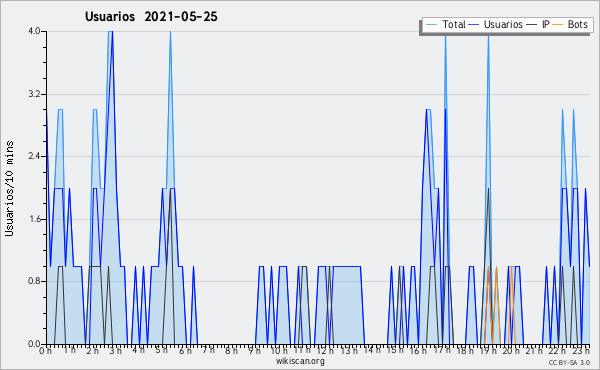The width and height of the screenshot is (600, 370).
Task: Click the y-axis value 4.0
Action: click(34, 31)
